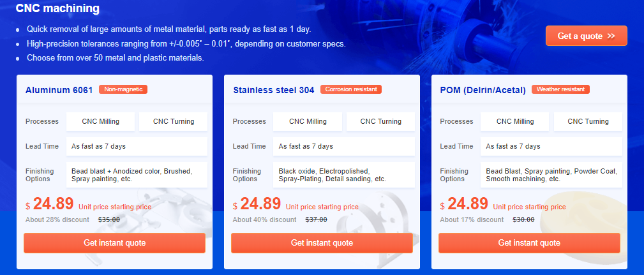Select CNC Turning under Aluminum 6061
Screen dimensions: 644x275
(174, 121)
